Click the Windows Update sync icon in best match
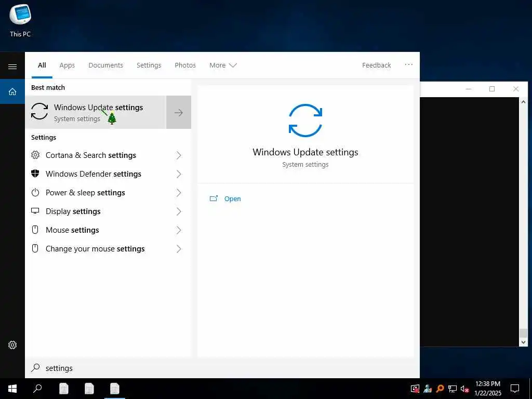This screenshot has height=399, width=532. tap(39, 112)
